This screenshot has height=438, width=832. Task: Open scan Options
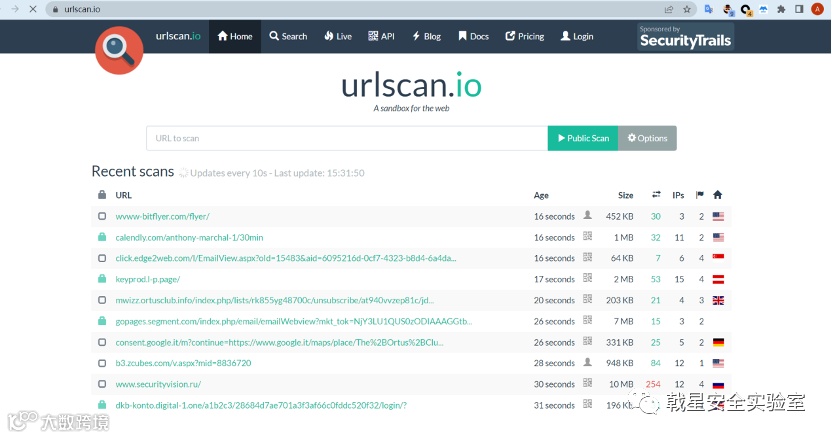pos(647,138)
